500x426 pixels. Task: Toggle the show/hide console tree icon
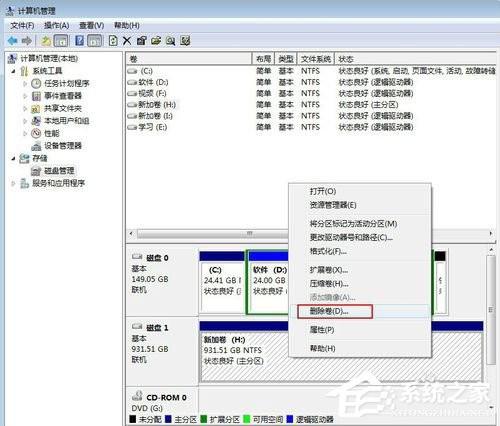tap(61, 41)
